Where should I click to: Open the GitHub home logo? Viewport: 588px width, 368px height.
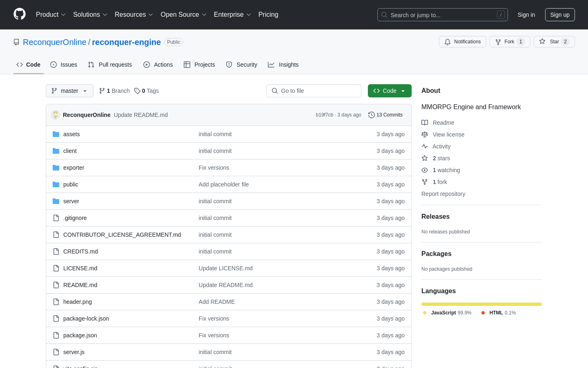point(20,14)
